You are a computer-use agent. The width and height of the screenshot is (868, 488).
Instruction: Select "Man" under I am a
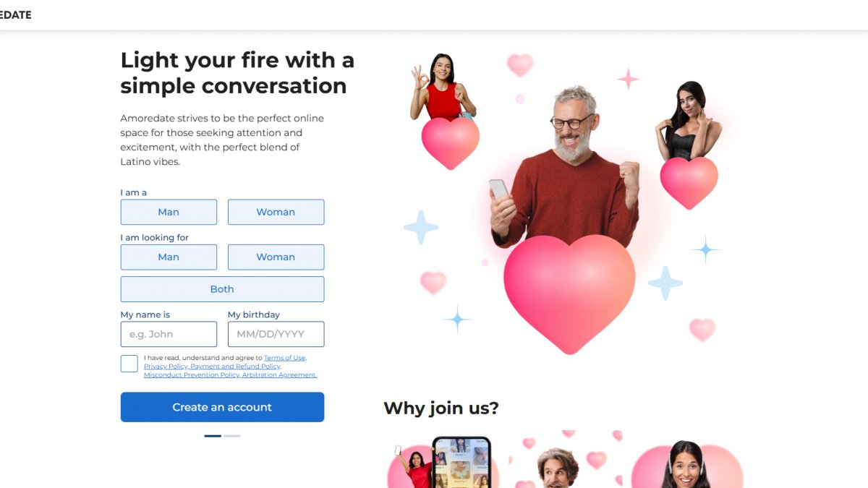pos(169,212)
